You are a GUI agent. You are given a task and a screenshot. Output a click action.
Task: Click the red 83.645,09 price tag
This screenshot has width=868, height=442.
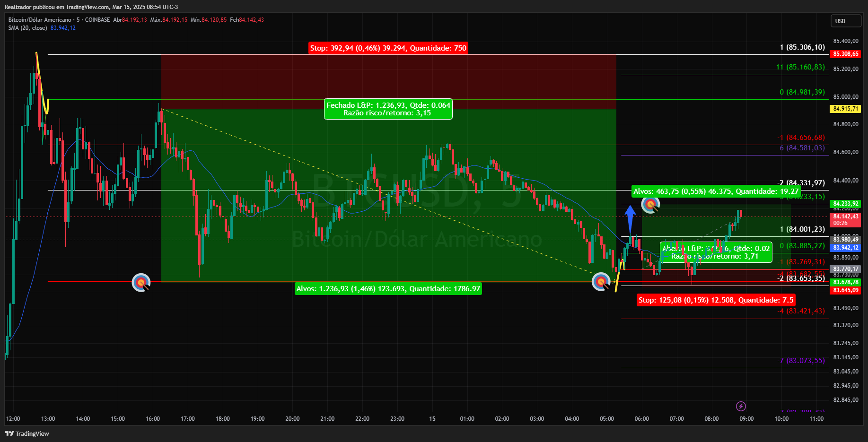tap(846, 290)
